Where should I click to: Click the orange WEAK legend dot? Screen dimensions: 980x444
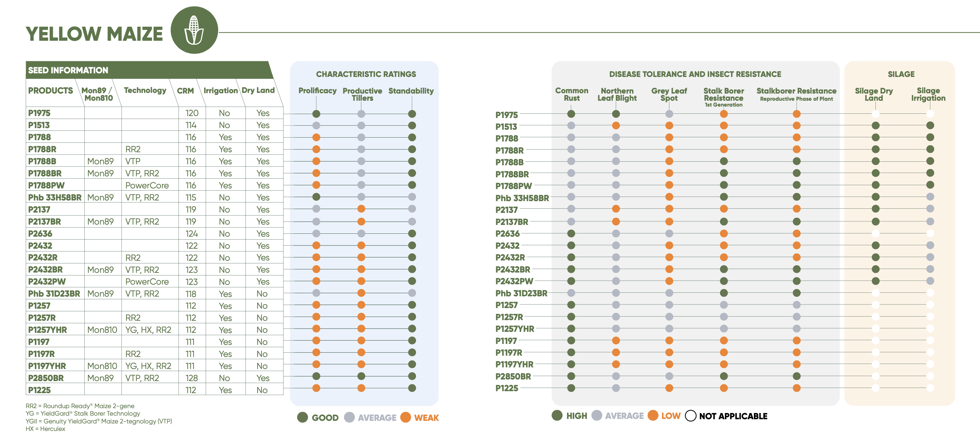click(406, 417)
